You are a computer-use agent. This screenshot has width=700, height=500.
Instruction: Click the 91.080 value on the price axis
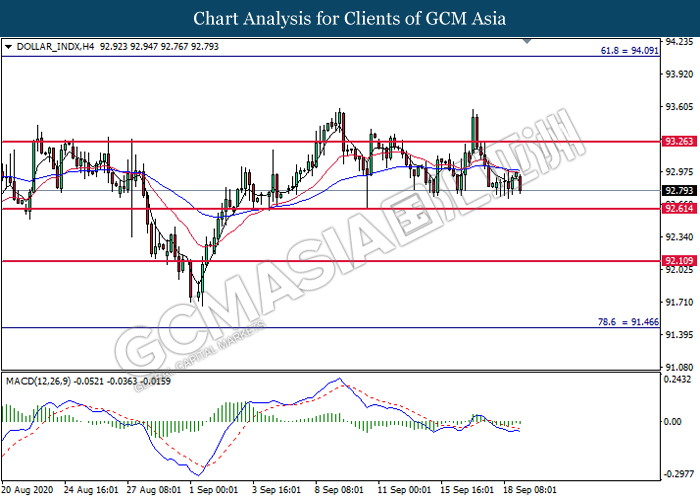pyautogui.click(x=679, y=340)
